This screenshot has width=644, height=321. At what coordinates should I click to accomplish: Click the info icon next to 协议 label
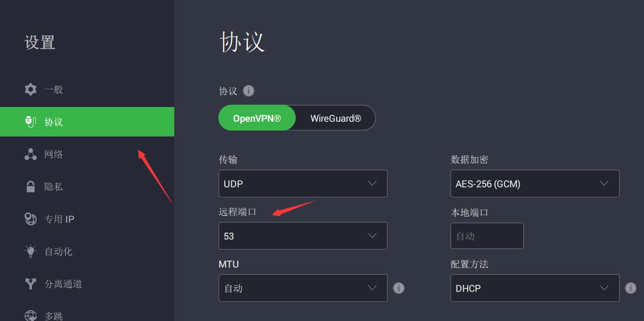(249, 91)
